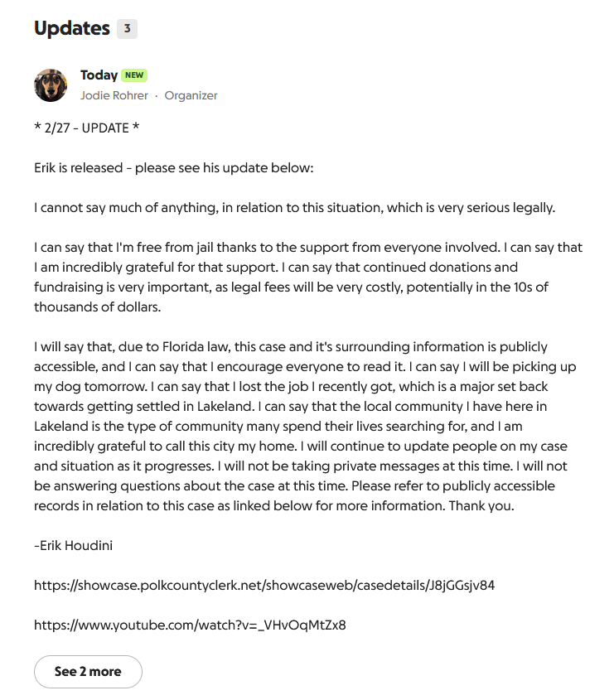The height and width of the screenshot is (700, 614).
Task: Open the YouTube video link
Action: 190,625
